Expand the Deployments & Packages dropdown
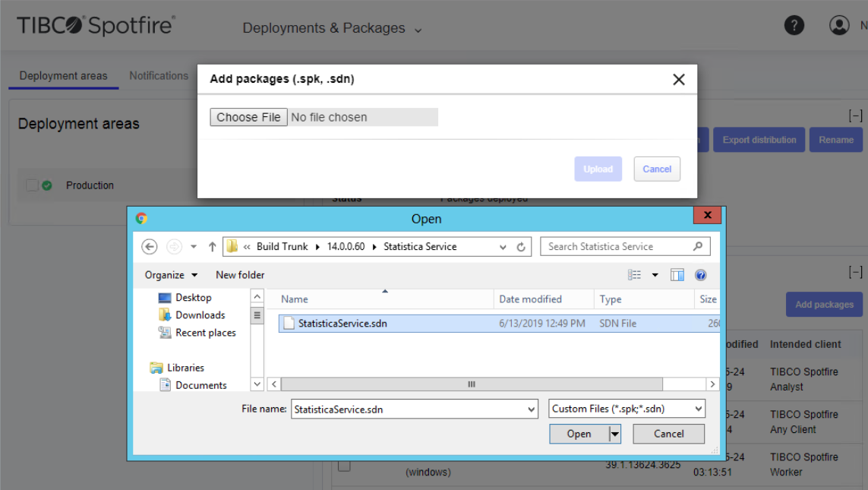Image resolution: width=868 pixels, height=490 pixels. (332, 28)
